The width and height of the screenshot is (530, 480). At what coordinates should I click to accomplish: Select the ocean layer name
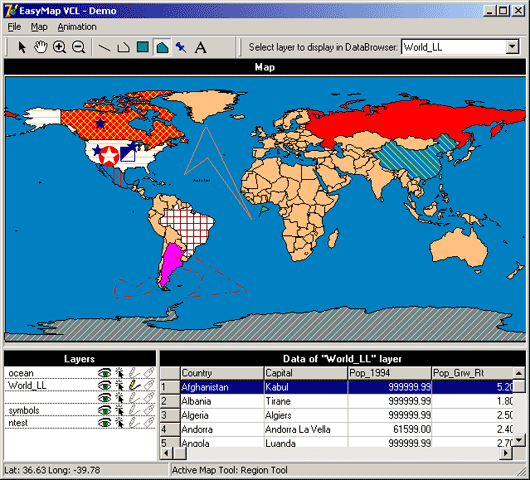point(21,373)
